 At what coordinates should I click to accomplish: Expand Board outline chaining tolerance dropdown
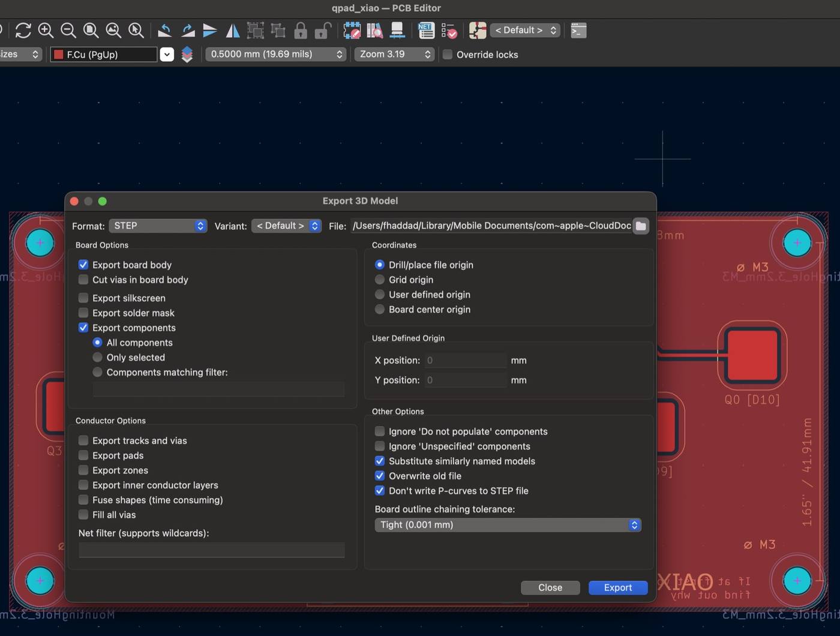click(x=508, y=525)
